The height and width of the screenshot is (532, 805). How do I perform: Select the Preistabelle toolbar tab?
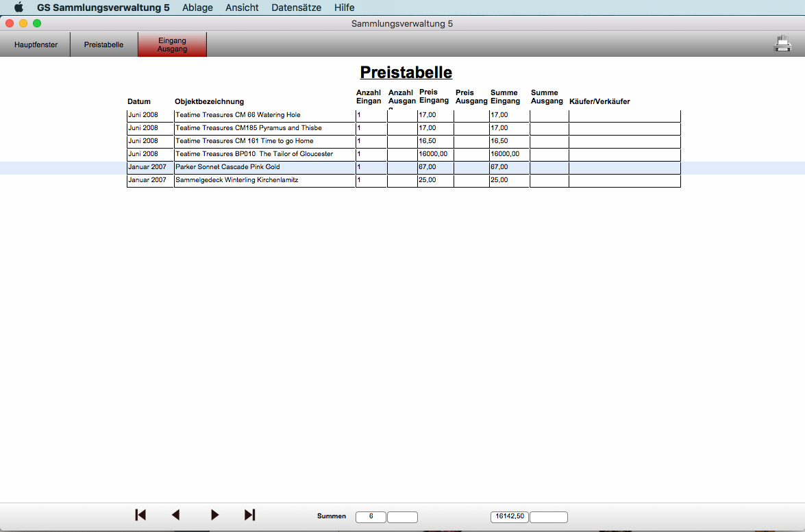(103, 45)
